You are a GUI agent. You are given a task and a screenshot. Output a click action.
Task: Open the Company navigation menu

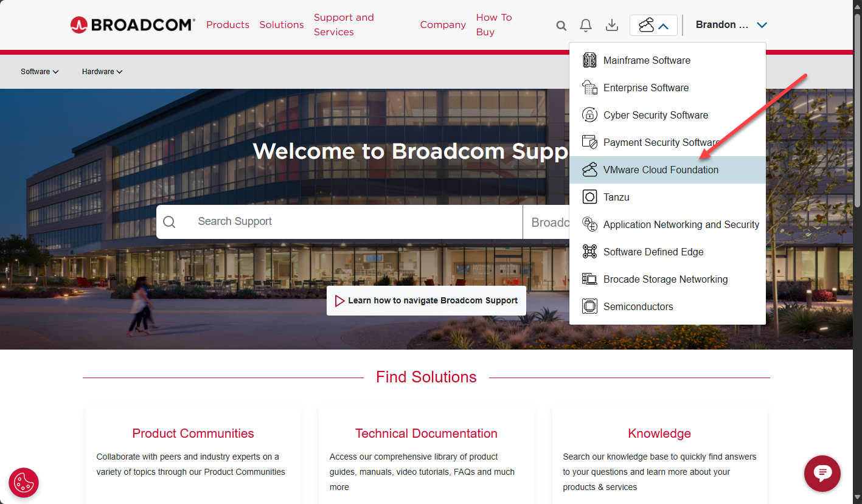(x=443, y=25)
